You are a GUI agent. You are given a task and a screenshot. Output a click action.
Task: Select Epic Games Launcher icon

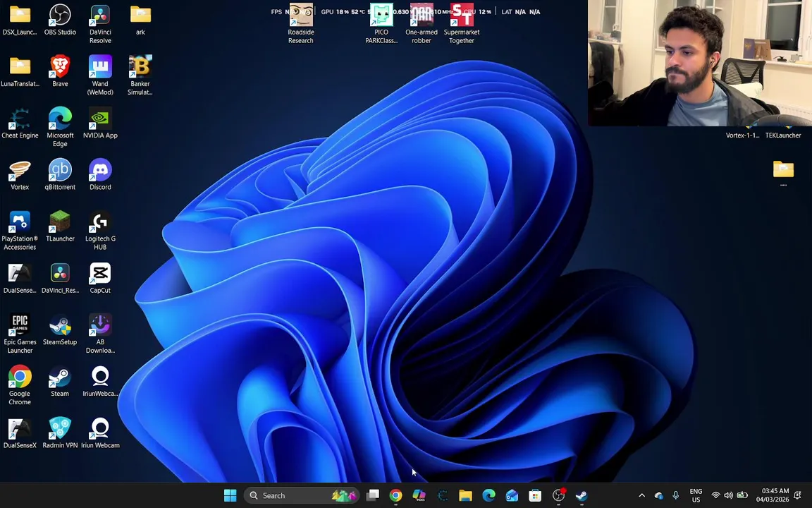coord(20,334)
